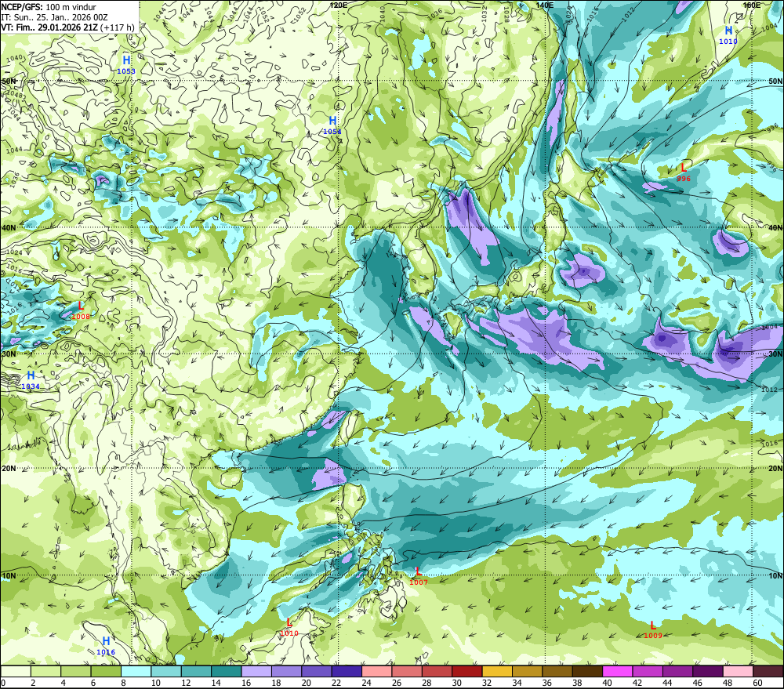Viewport: 784px width, 689px height.
Task: Pick the golden yellow 32–34 legend swatch
Action: [497, 672]
